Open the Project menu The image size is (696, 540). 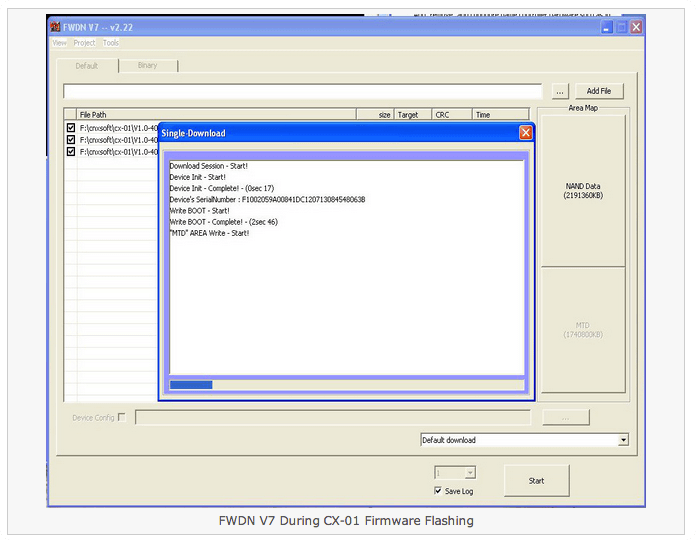84,43
